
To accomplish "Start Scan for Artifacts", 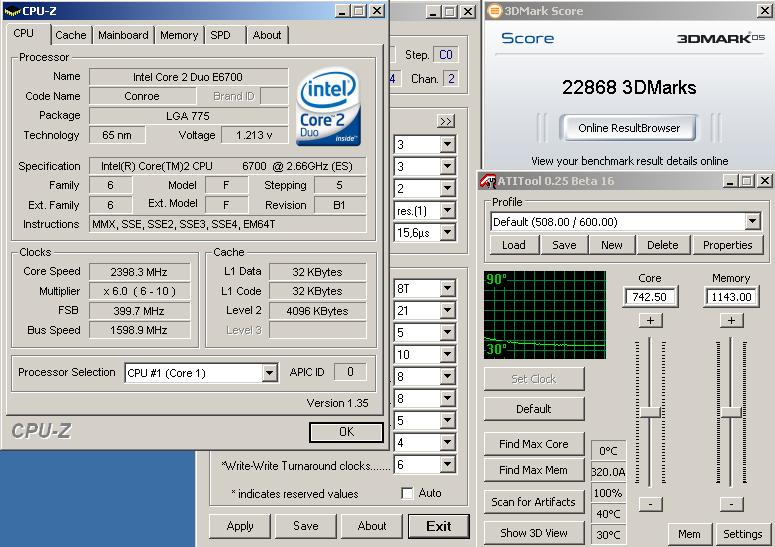I will coord(534,502).
